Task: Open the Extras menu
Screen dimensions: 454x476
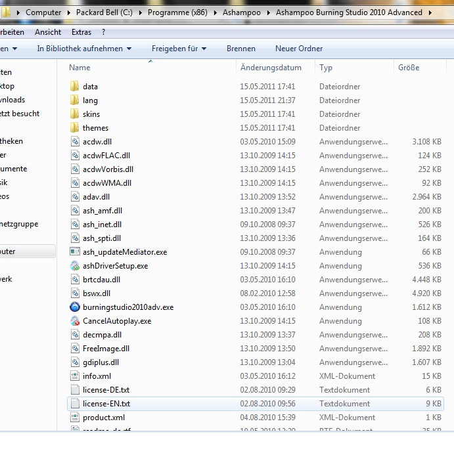Action: click(81, 32)
